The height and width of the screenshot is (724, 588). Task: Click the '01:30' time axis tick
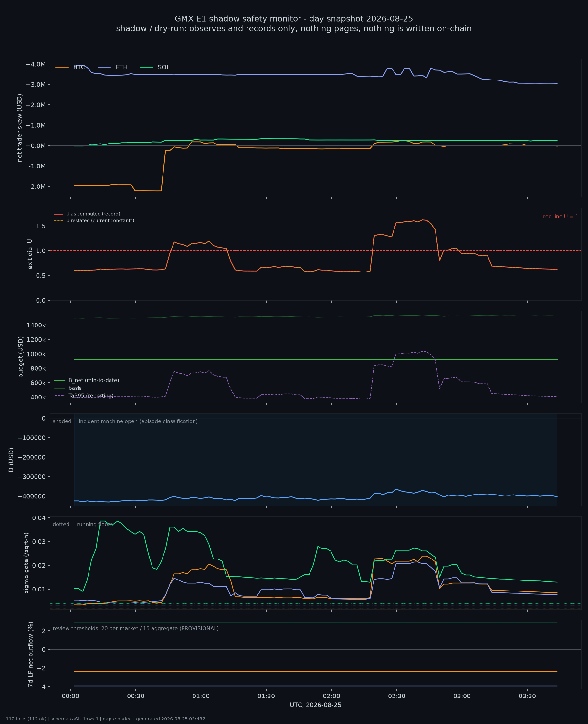pos(266,696)
